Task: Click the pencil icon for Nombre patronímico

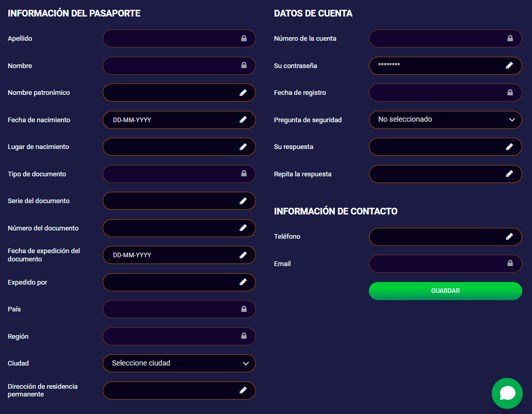Action: (243, 93)
